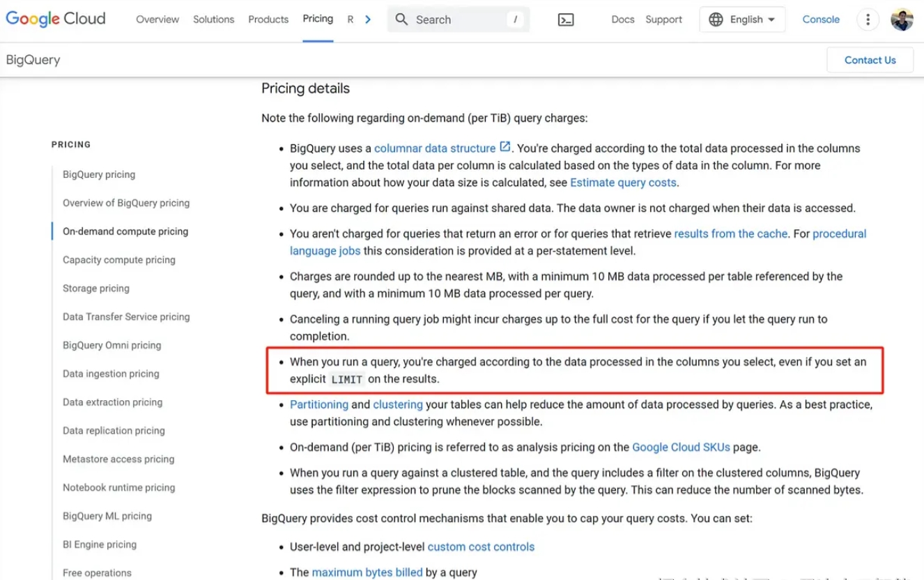The width and height of the screenshot is (924, 580).
Task: Click into the Search field
Action: pyautogui.click(x=459, y=20)
